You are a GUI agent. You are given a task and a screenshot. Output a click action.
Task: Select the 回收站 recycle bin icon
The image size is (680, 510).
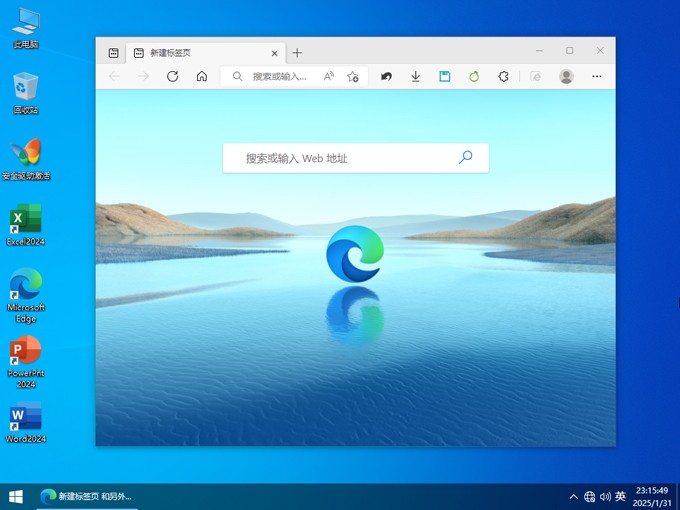[26, 93]
